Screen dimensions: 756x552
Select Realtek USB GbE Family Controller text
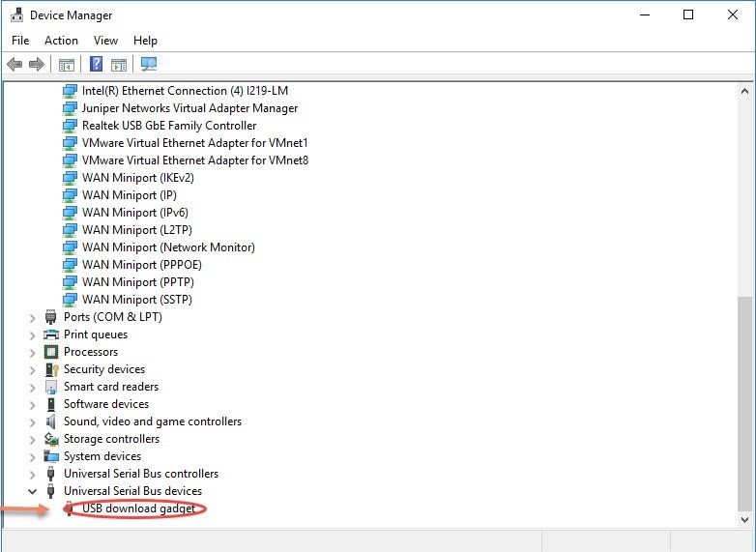click(169, 126)
